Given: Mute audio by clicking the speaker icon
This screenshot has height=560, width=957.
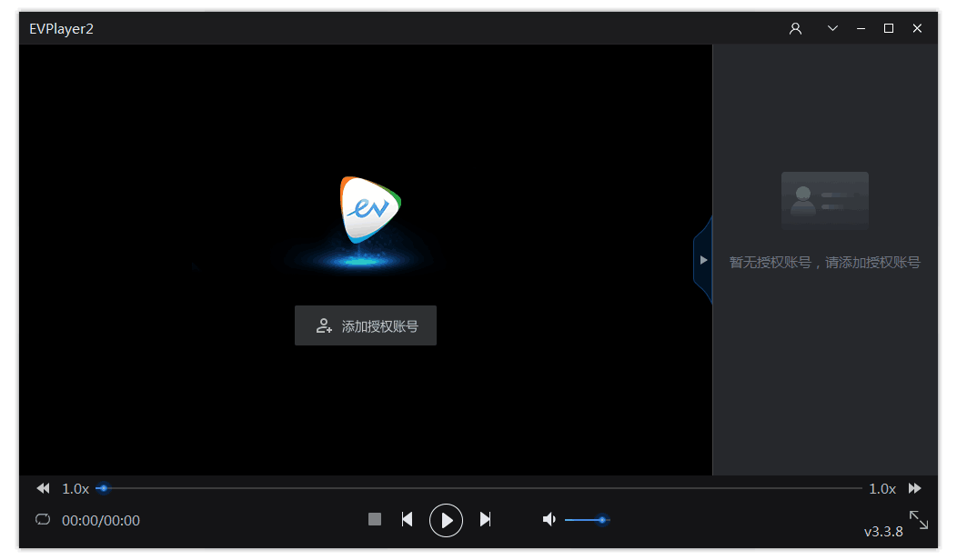Looking at the screenshot, I should [x=549, y=519].
